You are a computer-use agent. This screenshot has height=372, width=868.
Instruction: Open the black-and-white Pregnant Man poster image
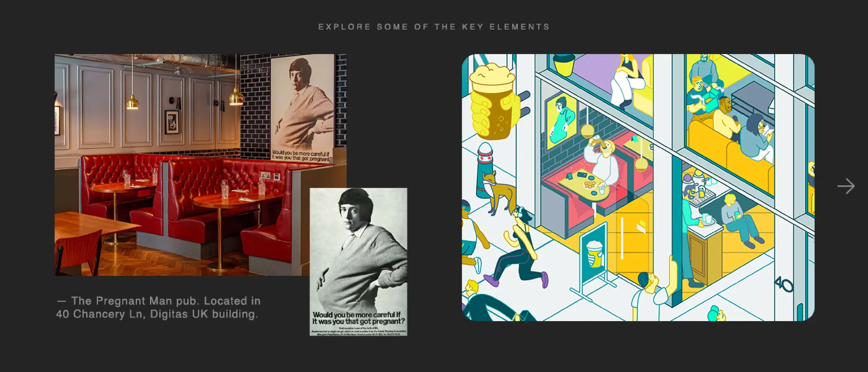pyautogui.click(x=359, y=262)
